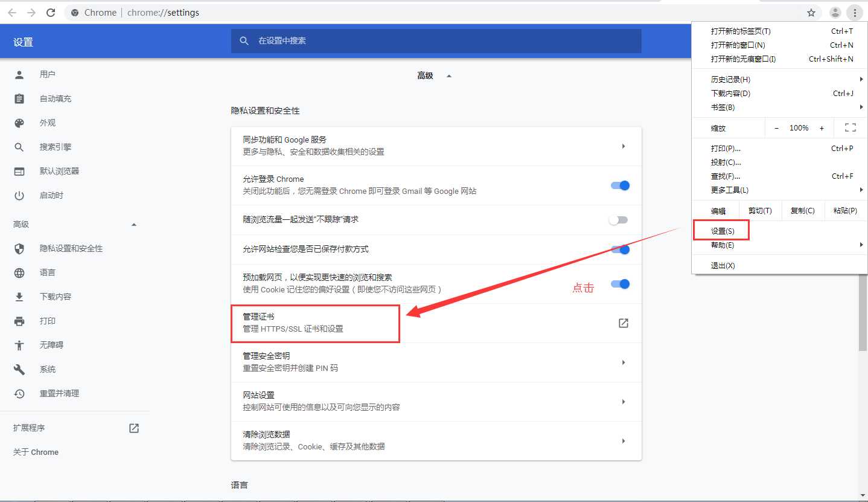This screenshot has width=868, height=502.
Task: Reload the page with refresh icon
Action: 51,13
